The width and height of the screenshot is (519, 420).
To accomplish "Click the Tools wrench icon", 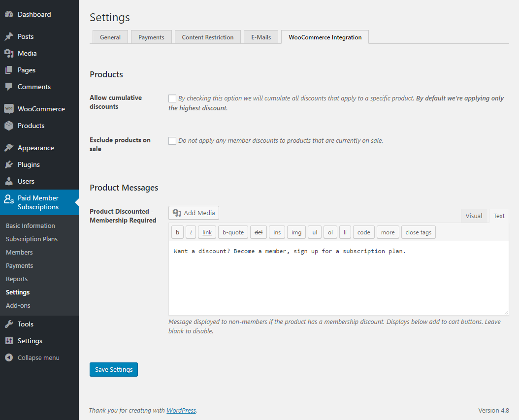I will click(x=9, y=324).
